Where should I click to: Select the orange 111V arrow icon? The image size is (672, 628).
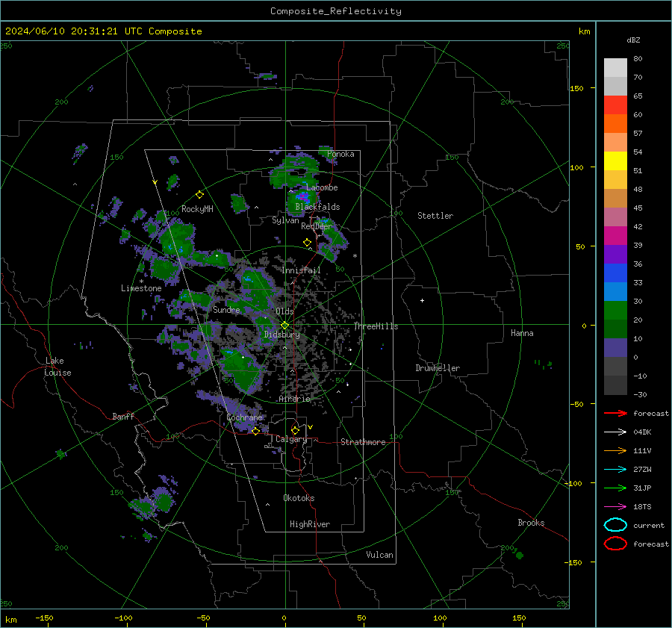click(615, 450)
